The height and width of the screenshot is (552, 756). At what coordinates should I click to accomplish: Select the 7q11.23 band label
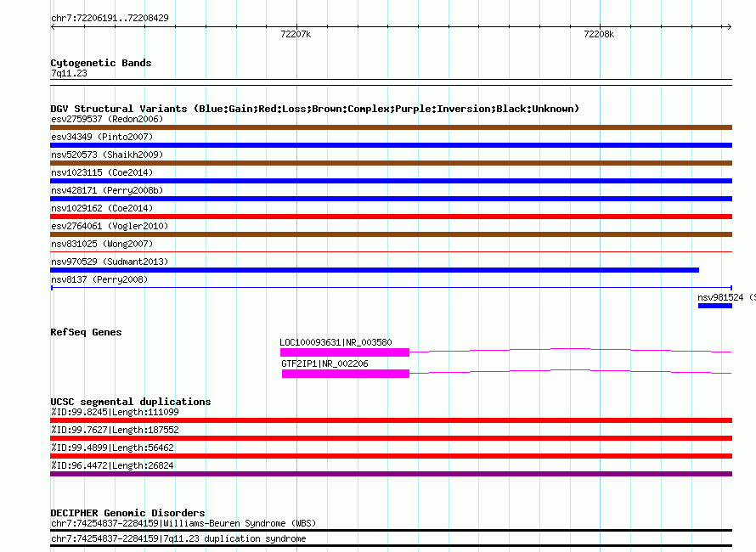pos(69,73)
